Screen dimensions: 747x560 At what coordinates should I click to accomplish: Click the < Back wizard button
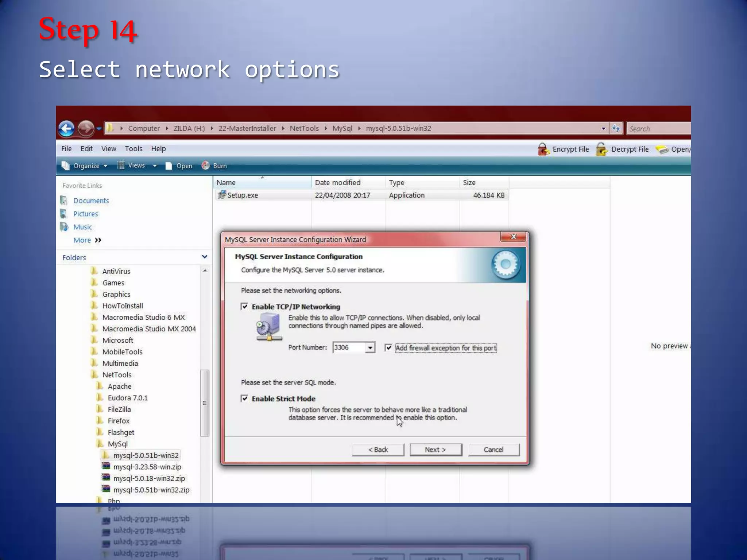click(x=378, y=450)
